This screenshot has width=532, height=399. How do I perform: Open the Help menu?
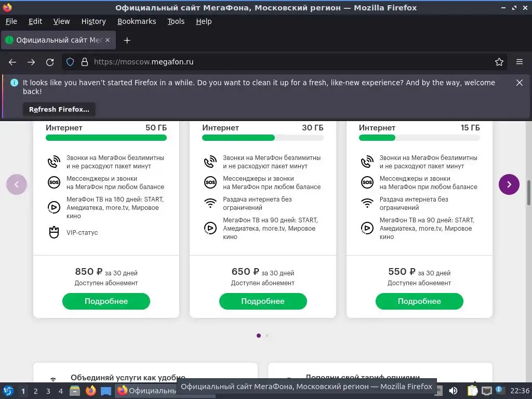[204, 21]
